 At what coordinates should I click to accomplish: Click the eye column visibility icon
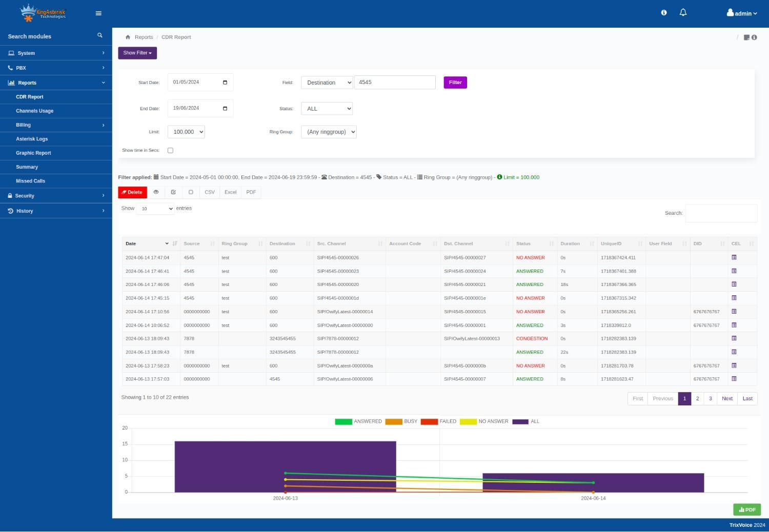[156, 192]
